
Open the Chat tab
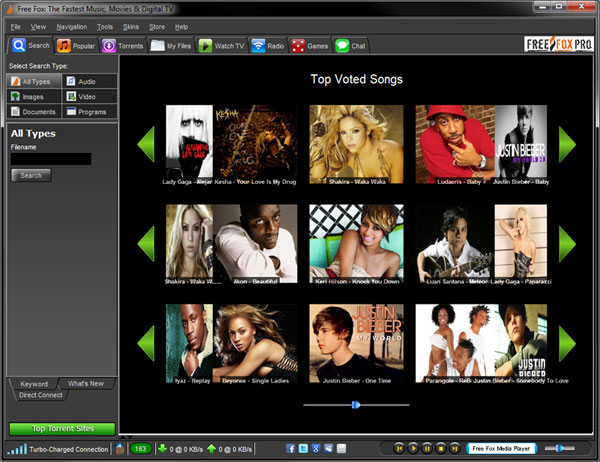[350, 46]
